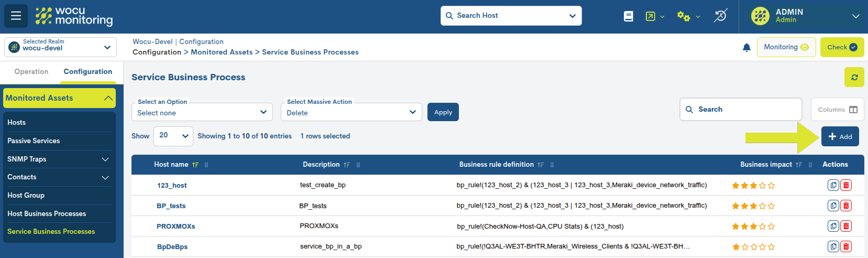Switch to the Configuration tab
Image resolution: width=868 pixels, height=258 pixels.
[x=88, y=72]
